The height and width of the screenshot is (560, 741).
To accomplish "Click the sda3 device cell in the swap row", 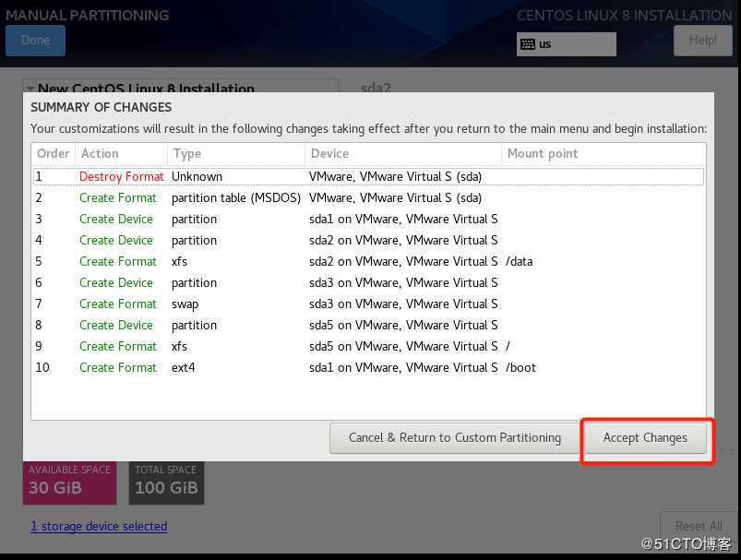I will click(x=403, y=304).
